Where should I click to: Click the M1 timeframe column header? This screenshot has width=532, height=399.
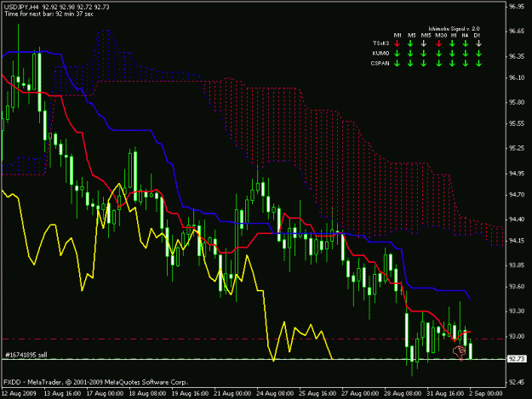tap(398, 35)
